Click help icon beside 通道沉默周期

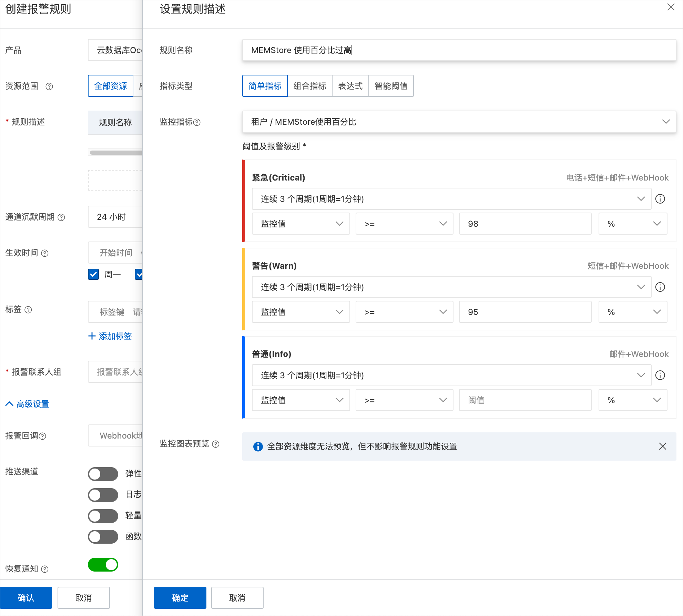point(61,217)
